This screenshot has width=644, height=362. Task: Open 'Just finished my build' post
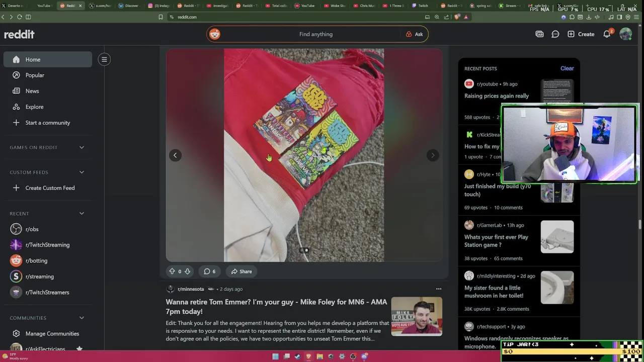coord(498,190)
